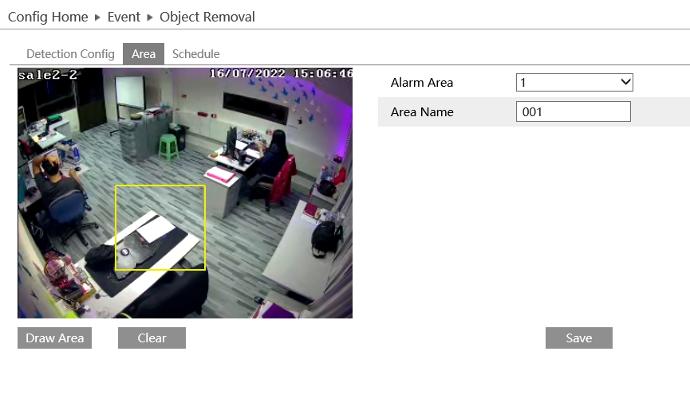Open the Alarm Area dropdown
The width and height of the screenshot is (690, 406).
coord(574,82)
